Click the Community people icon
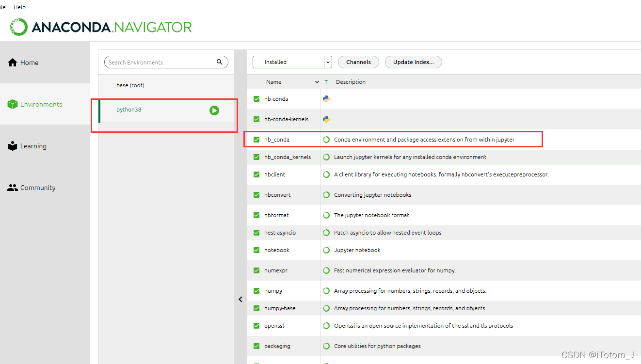This screenshot has width=641, height=364. click(13, 188)
